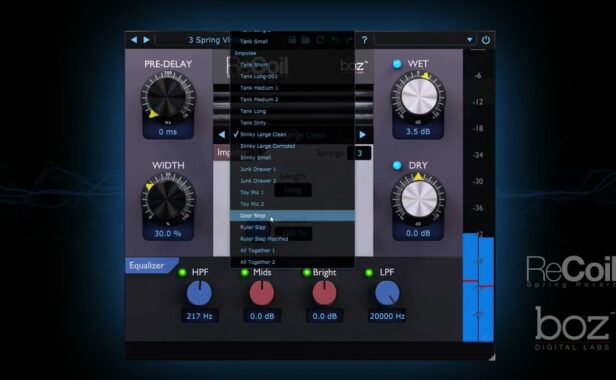The image size is (616, 380).
Task: Click the 0.0 dB dry value
Action: [418, 233]
